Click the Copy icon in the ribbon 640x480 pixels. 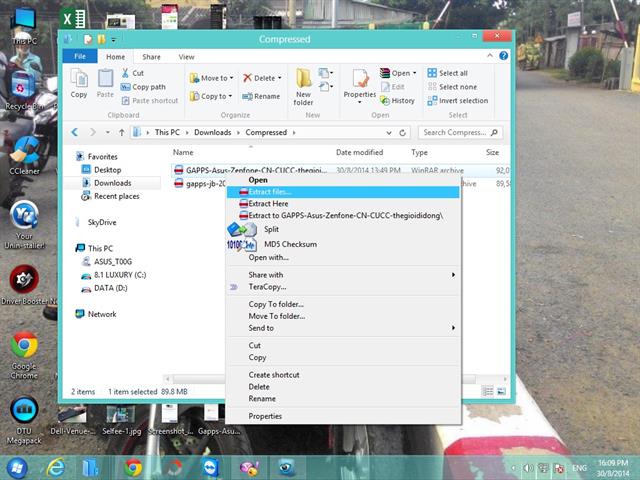coord(79,83)
